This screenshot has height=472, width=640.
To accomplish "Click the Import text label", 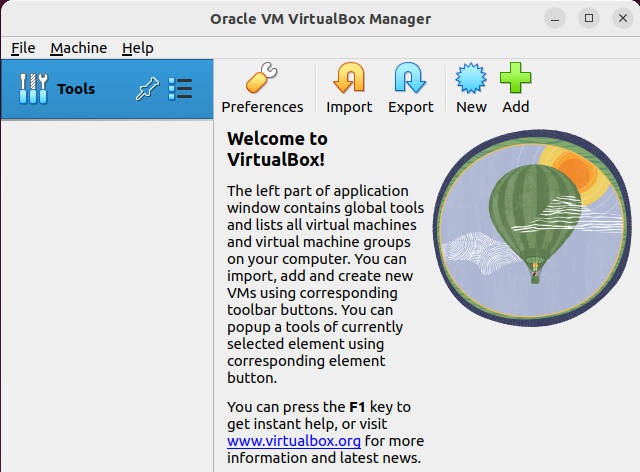I will tap(349, 107).
